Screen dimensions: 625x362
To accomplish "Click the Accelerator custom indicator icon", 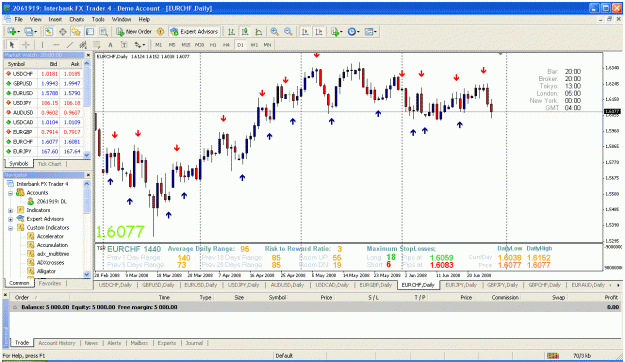I will coord(31,236).
